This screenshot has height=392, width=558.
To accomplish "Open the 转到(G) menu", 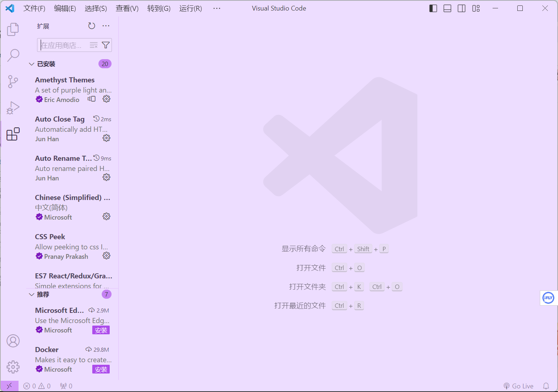I will pyautogui.click(x=159, y=8).
